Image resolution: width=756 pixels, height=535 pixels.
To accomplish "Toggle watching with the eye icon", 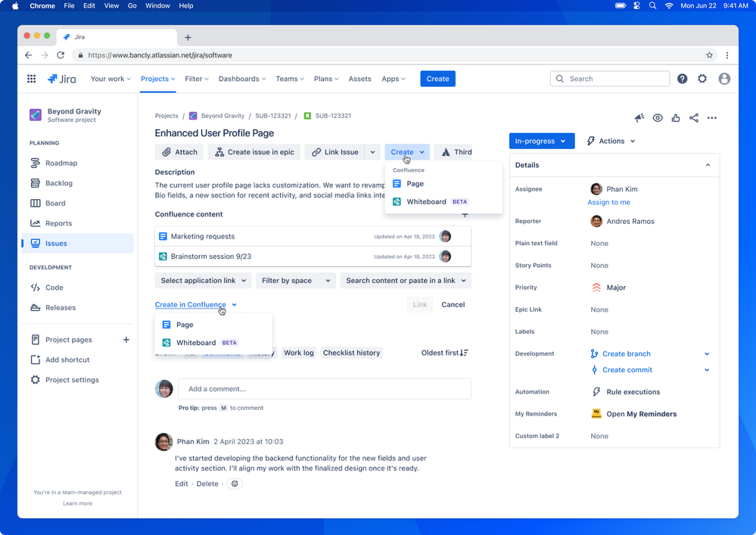I will 658,118.
